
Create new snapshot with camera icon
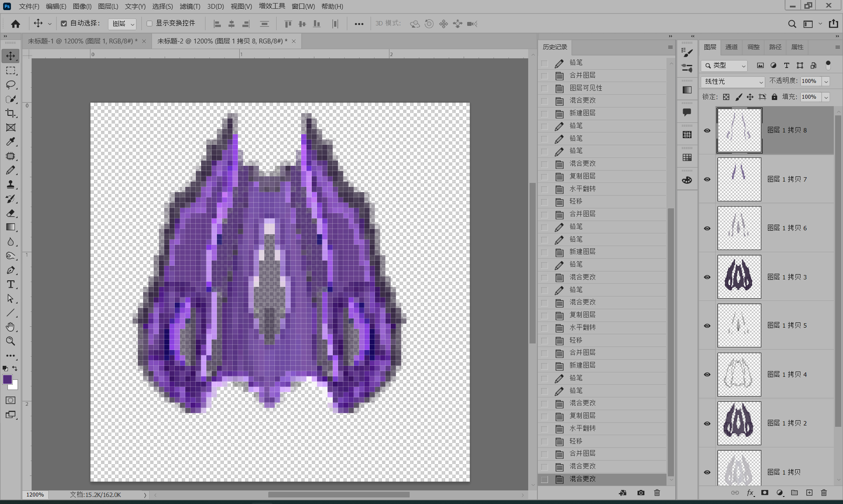tap(641, 493)
